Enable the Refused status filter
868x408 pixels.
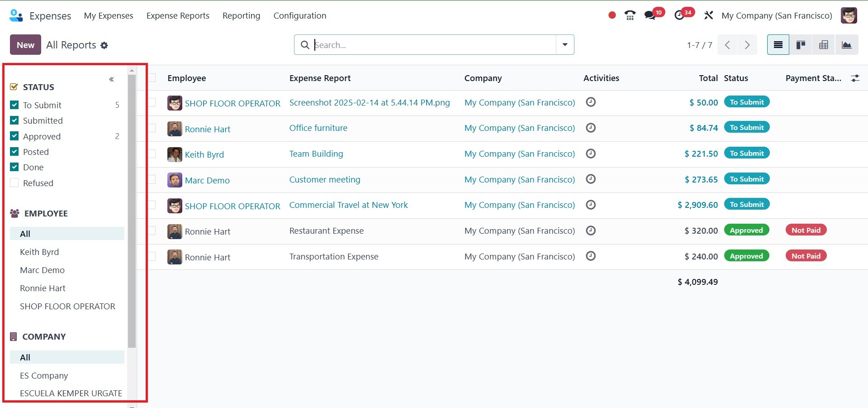[14, 183]
